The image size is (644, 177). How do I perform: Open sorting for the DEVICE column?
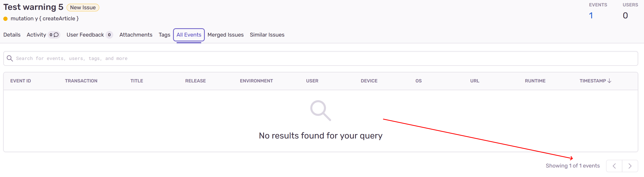tap(369, 81)
